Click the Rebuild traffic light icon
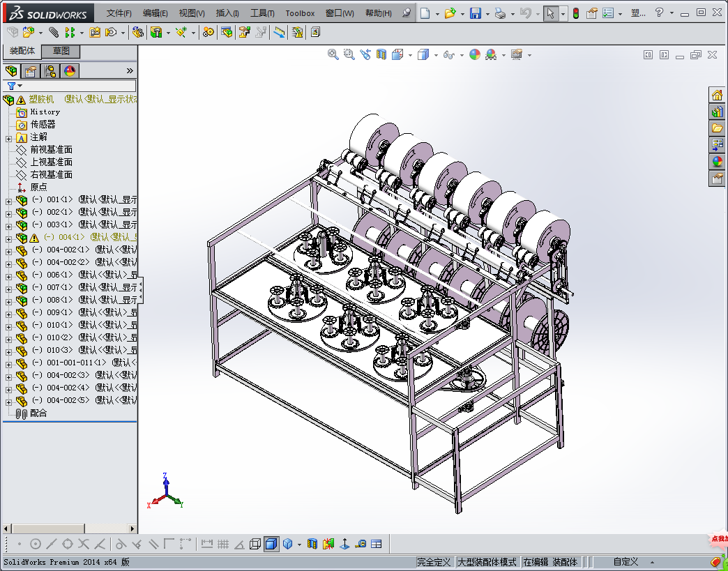Image resolution: width=728 pixels, height=571 pixels. pyautogui.click(x=576, y=13)
